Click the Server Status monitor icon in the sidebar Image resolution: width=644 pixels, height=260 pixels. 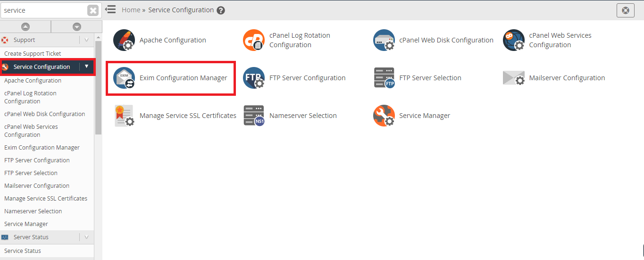pos(5,237)
